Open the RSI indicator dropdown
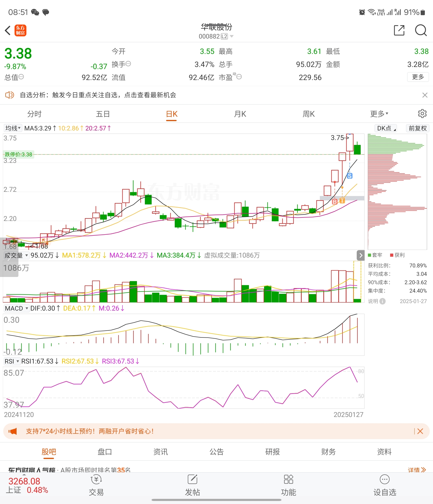 click(12, 361)
